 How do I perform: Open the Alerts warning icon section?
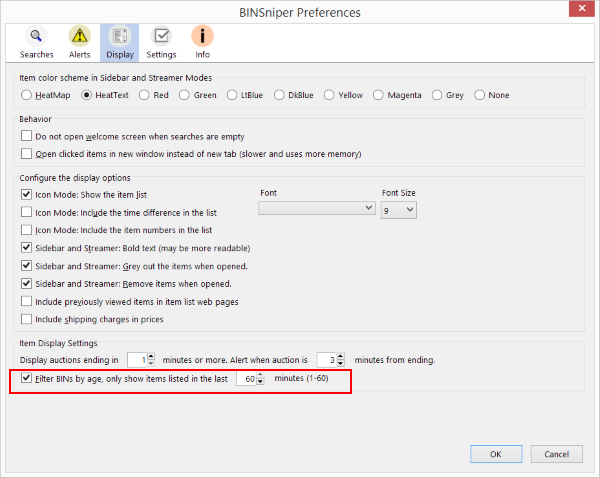pyautogui.click(x=80, y=42)
